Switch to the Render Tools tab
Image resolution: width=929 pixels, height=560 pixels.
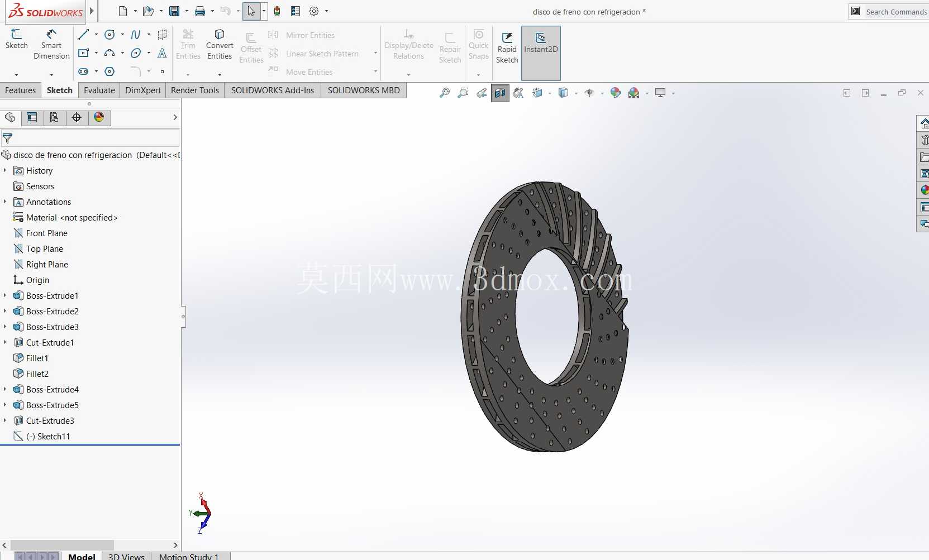coord(195,90)
